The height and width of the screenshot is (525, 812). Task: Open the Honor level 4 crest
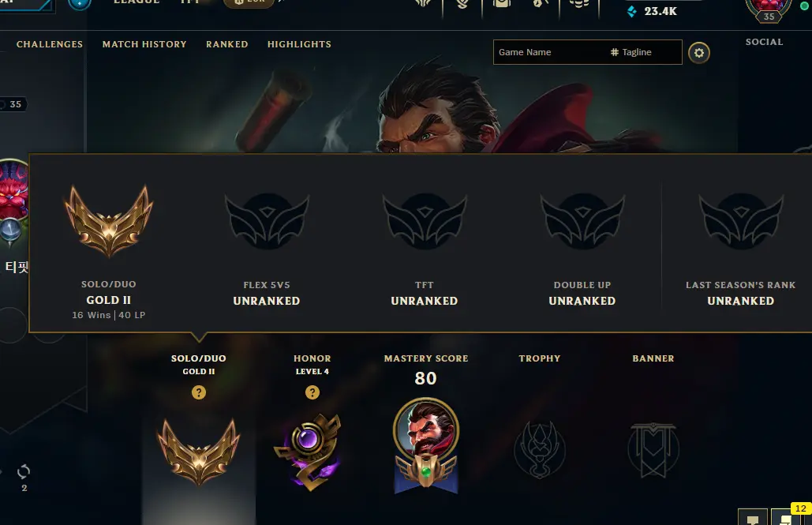(309, 452)
